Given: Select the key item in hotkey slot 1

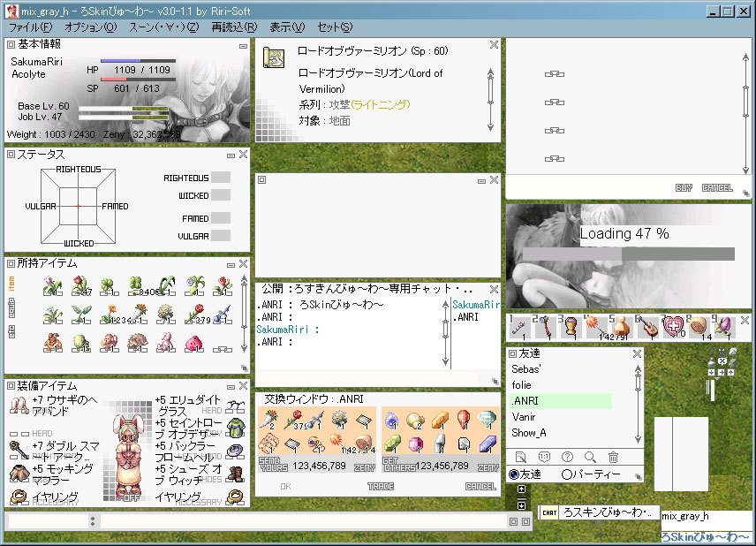Looking at the screenshot, I should point(518,328).
